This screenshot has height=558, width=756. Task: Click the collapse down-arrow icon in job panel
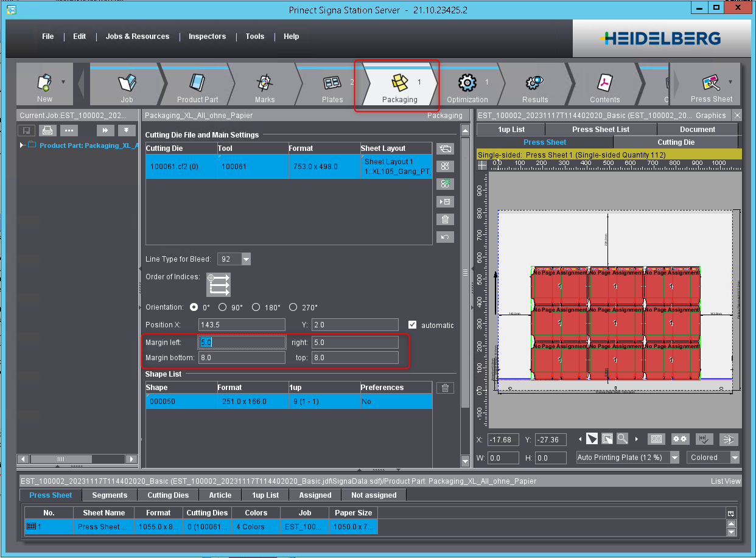pyautogui.click(x=127, y=130)
